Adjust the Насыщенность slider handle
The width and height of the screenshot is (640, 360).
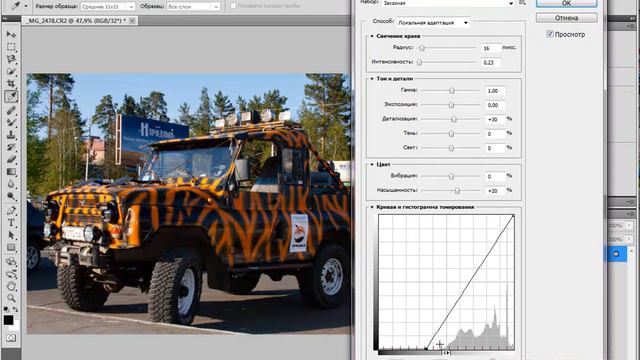457,191
